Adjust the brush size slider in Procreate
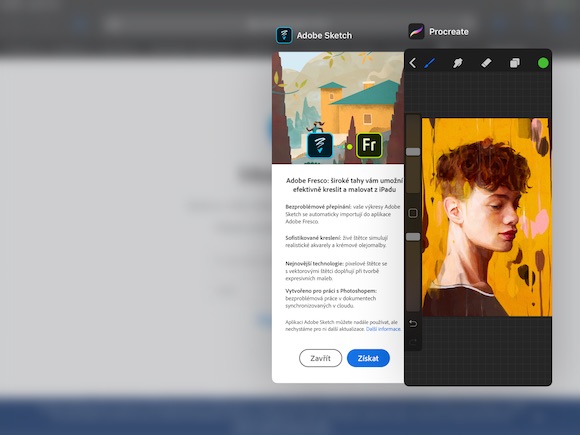This screenshot has width=580, height=435. [413, 152]
